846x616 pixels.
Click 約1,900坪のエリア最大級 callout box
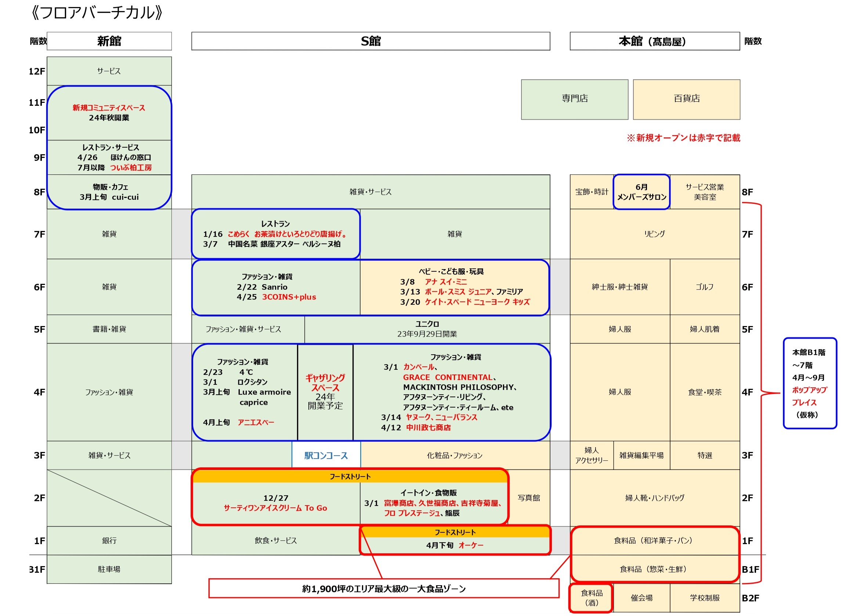tap(384, 589)
